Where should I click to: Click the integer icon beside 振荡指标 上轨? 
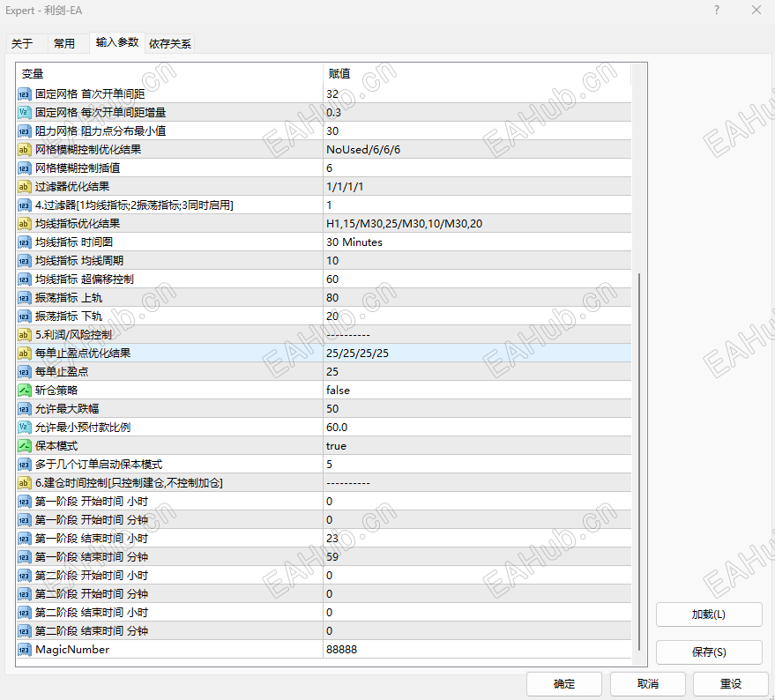click(24, 298)
